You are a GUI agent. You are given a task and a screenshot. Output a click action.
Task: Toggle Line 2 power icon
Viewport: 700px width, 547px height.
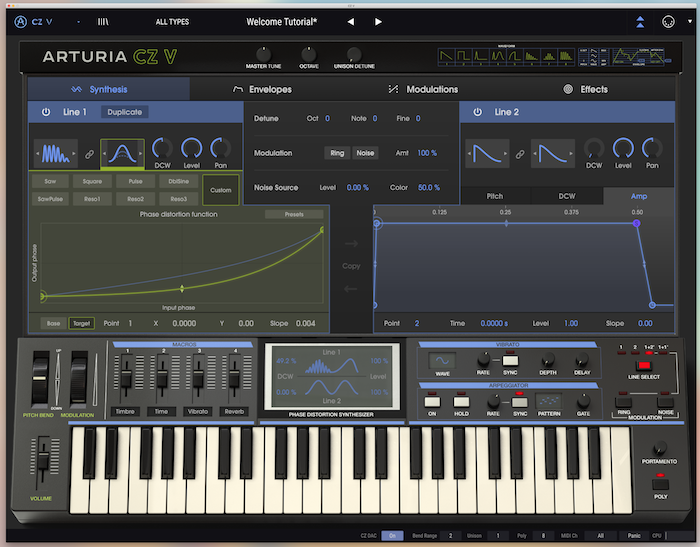(x=477, y=112)
